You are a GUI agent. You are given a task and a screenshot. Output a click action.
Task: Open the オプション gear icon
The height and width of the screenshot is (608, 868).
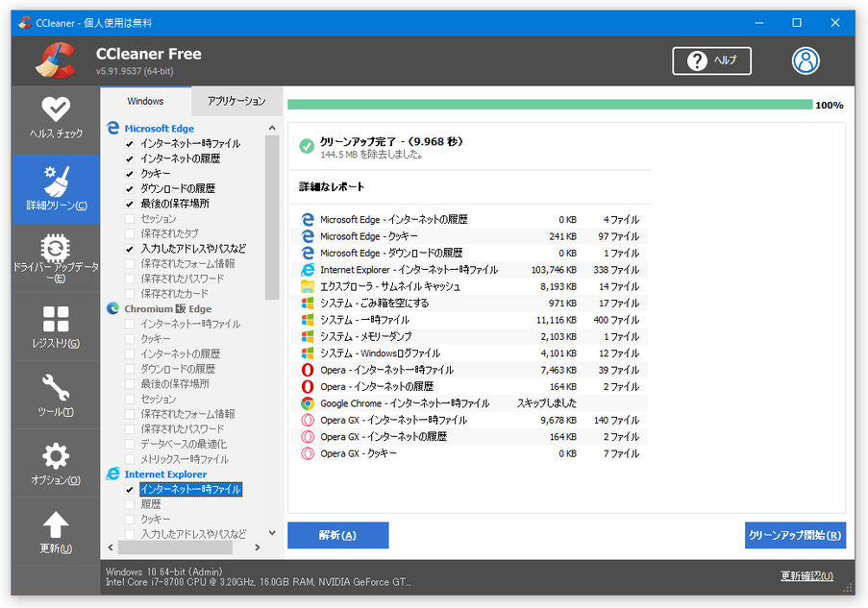(x=56, y=456)
